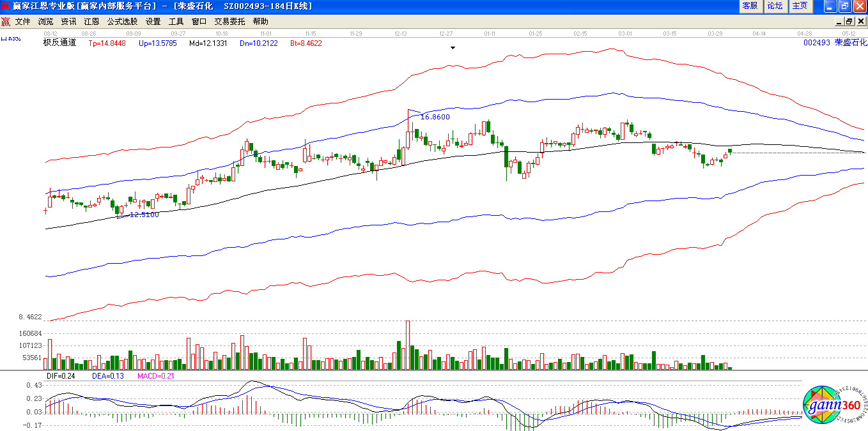Click the red 赢 app icon in menu bar
Screen dimensions: 868x431
pos(6,22)
